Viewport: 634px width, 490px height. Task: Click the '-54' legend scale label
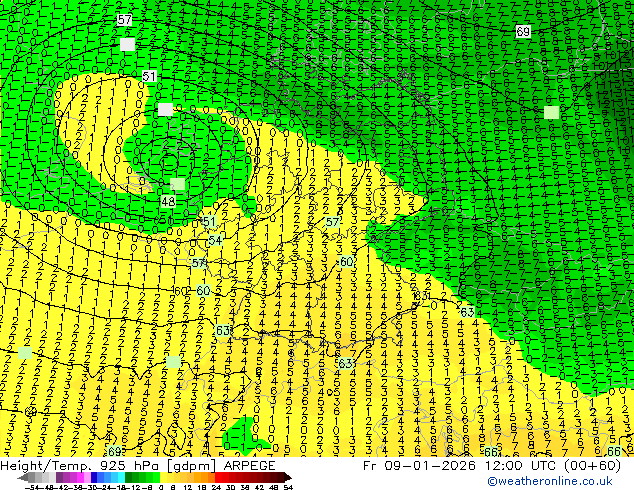click(32, 487)
